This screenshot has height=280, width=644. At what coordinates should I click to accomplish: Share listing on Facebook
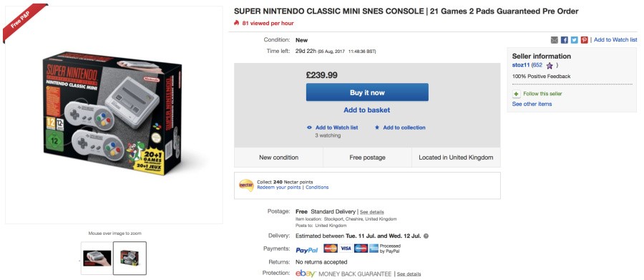pyautogui.click(x=565, y=40)
